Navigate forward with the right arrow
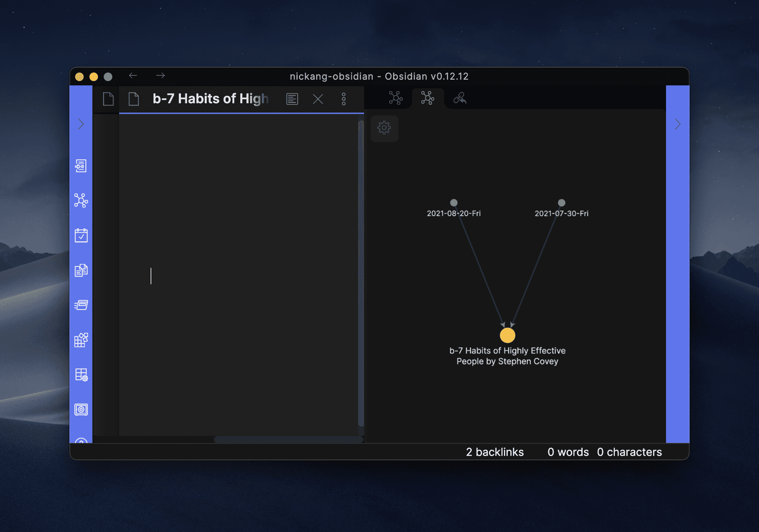Image resolution: width=759 pixels, height=532 pixels. point(161,76)
